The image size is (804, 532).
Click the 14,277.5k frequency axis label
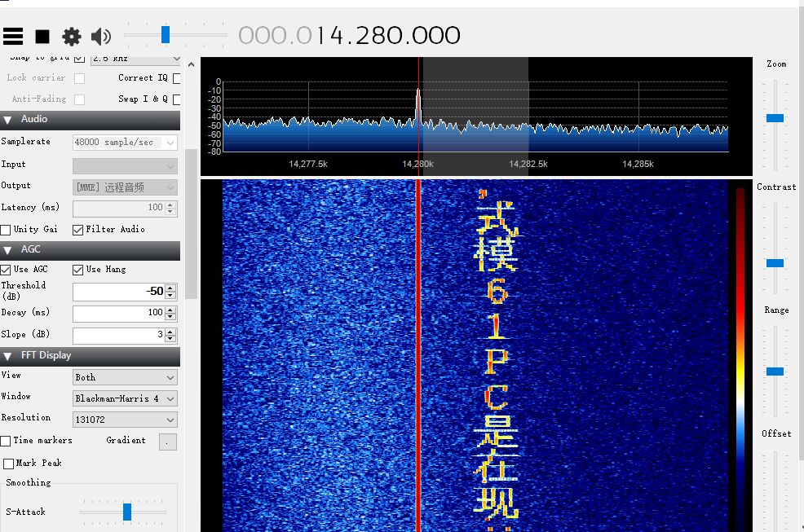(x=308, y=164)
